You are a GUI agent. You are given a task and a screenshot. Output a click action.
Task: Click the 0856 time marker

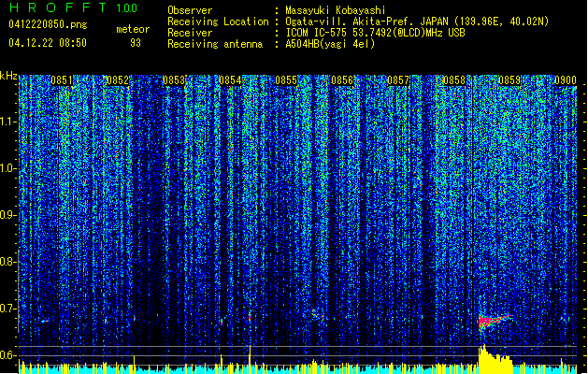342,80
